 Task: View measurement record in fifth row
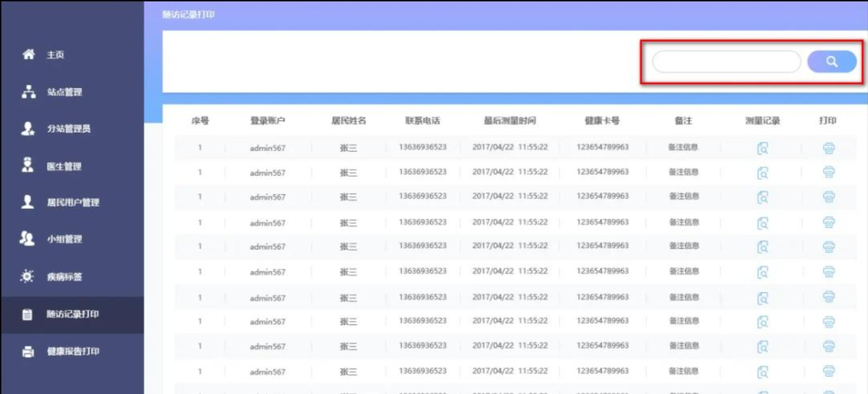coord(763,247)
